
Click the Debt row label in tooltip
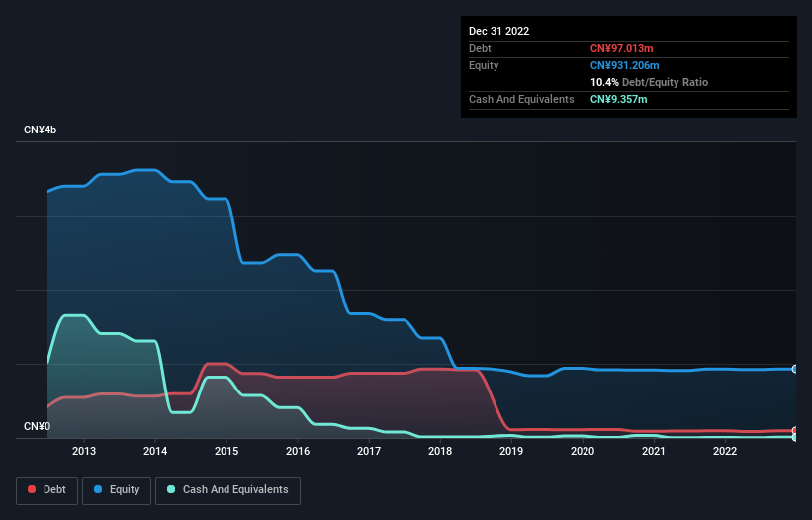[480, 48]
